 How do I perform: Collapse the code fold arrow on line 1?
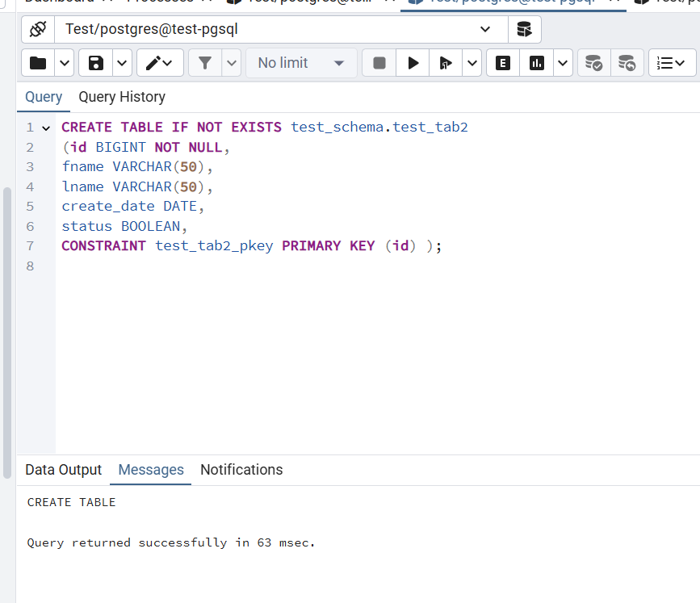point(46,128)
